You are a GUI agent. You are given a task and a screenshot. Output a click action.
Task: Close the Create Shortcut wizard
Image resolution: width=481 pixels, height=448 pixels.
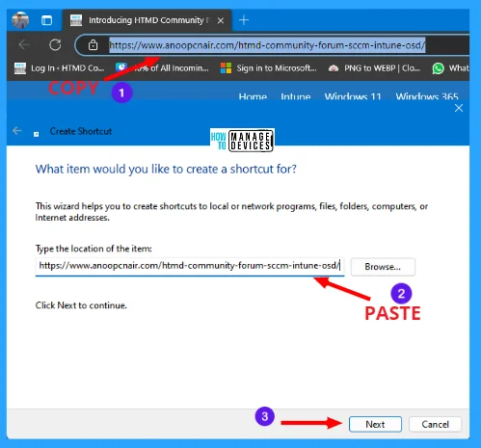pos(459,108)
